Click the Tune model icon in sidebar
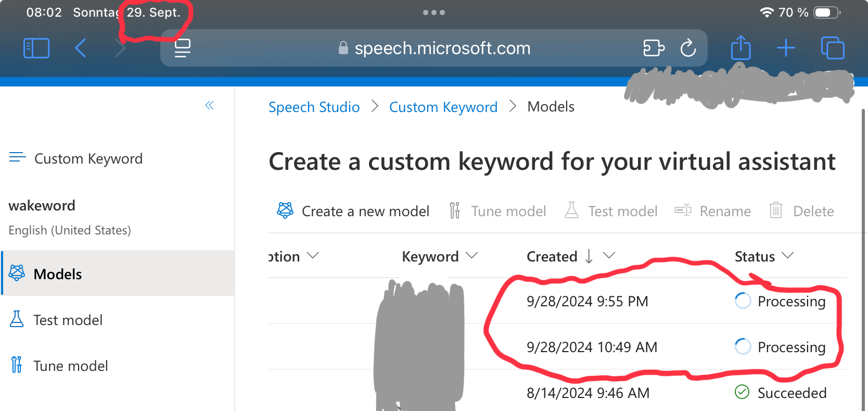Viewport: 868px width, 411px height. tap(17, 365)
